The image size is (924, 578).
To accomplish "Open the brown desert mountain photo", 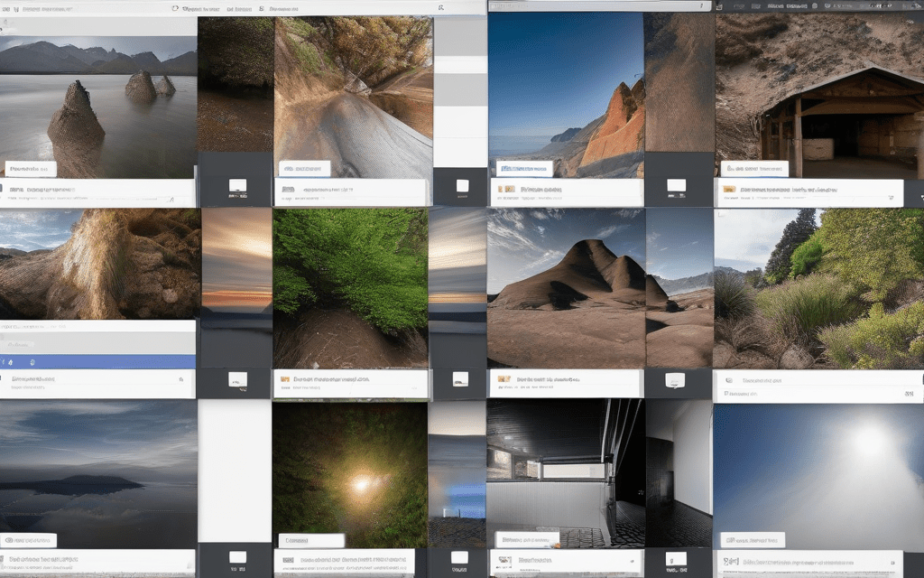I will (x=565, y=289).
